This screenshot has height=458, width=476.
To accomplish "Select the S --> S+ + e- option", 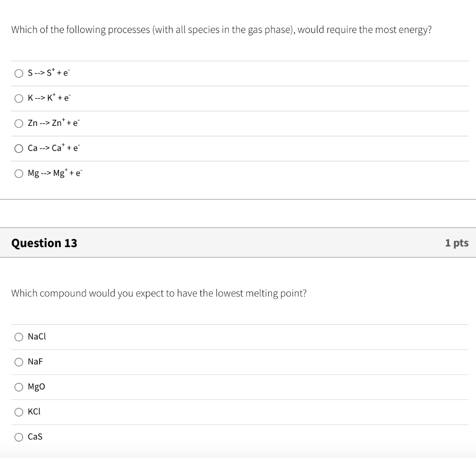I will (19, 73).
